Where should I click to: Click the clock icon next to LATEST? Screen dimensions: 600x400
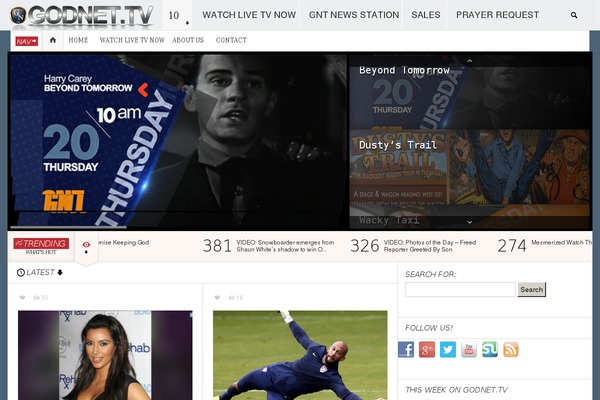pyautogui.click(x=21, y=273)
